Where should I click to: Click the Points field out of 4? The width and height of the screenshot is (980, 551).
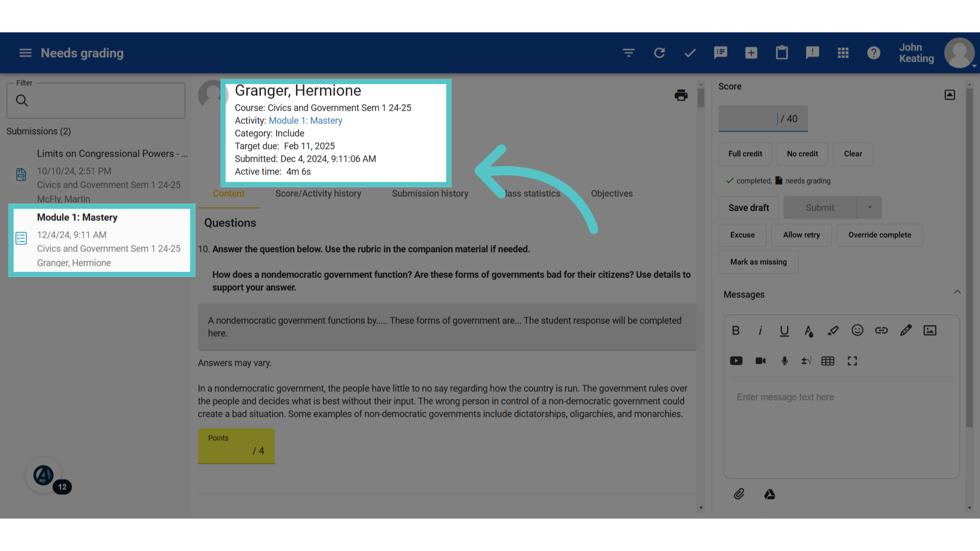(236, 446)
